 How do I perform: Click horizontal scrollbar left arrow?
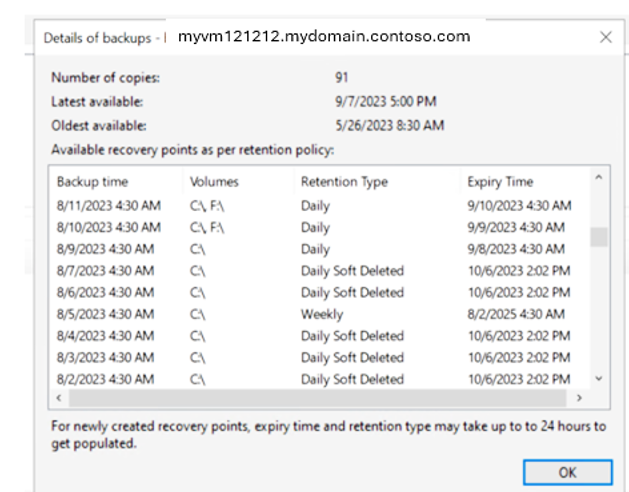59,398
